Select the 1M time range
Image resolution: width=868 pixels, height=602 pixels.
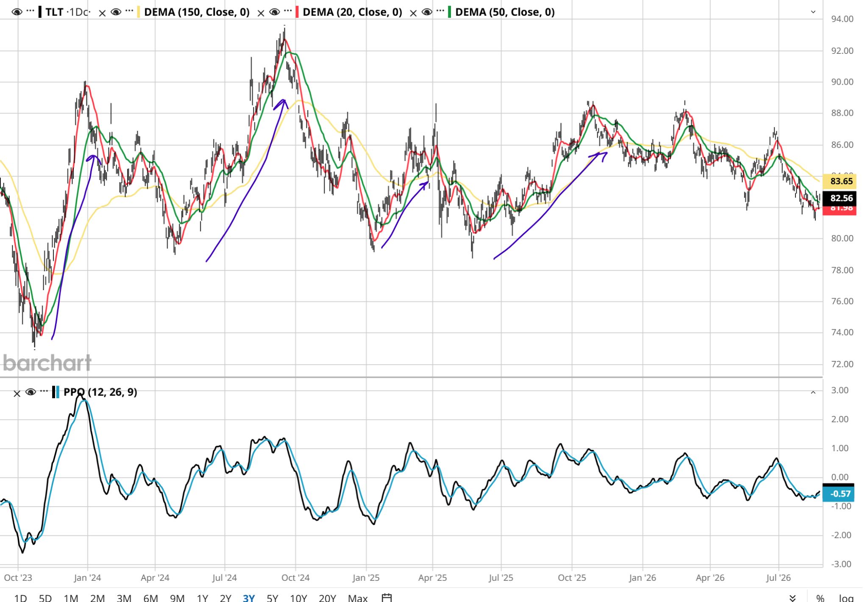(71, 598)
